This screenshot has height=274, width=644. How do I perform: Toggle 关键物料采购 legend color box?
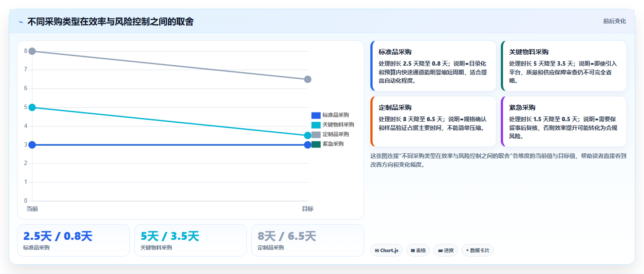(x=316, y=125)
